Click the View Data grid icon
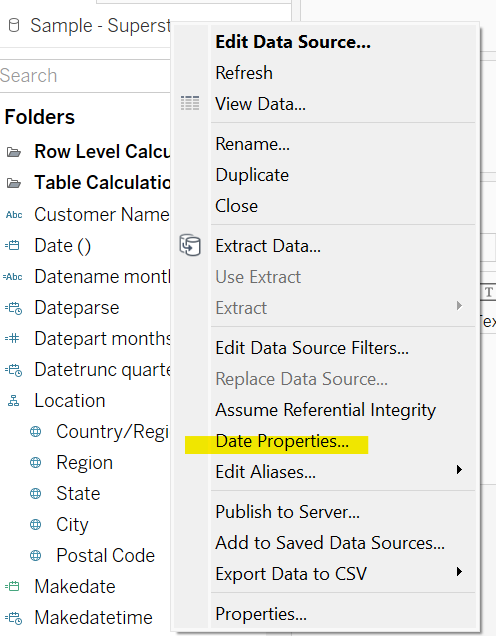 coord(190,103)
